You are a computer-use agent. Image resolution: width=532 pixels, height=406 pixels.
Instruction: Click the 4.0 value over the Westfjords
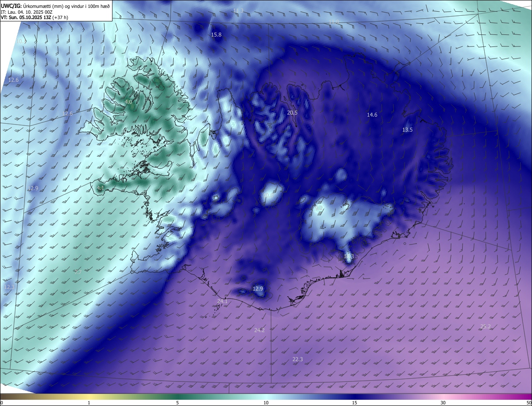click(128, 102)
